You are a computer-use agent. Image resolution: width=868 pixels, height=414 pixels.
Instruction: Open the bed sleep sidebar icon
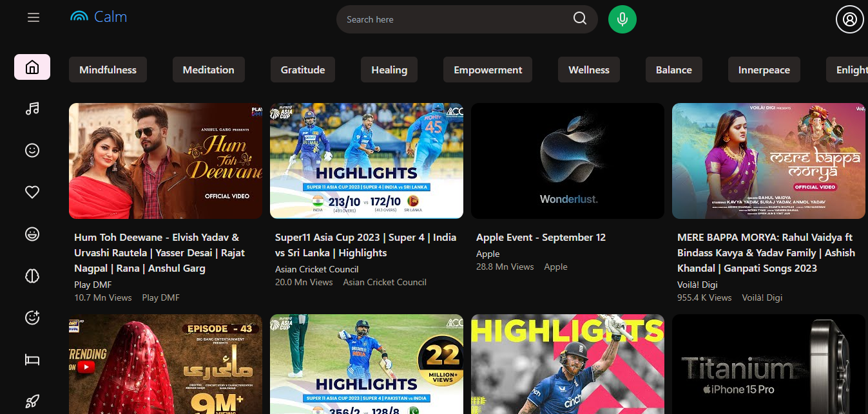pos(32,359)
